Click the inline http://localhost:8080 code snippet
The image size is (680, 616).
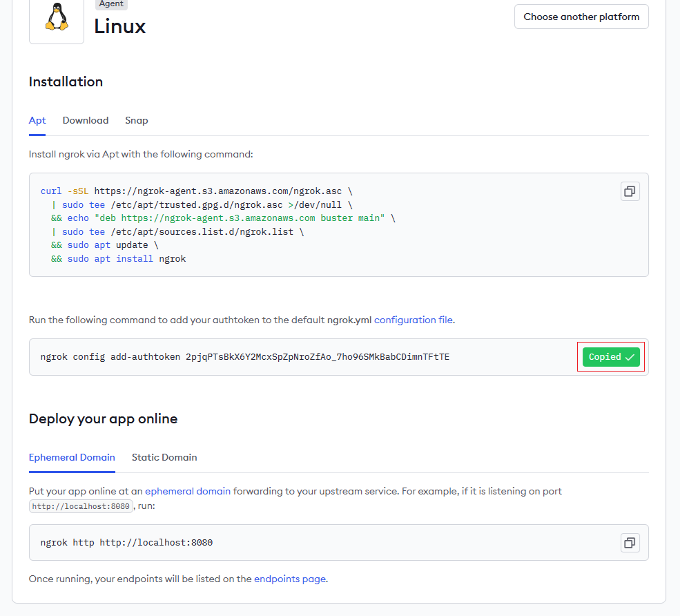pyautogui.click(x=81, y=506)
